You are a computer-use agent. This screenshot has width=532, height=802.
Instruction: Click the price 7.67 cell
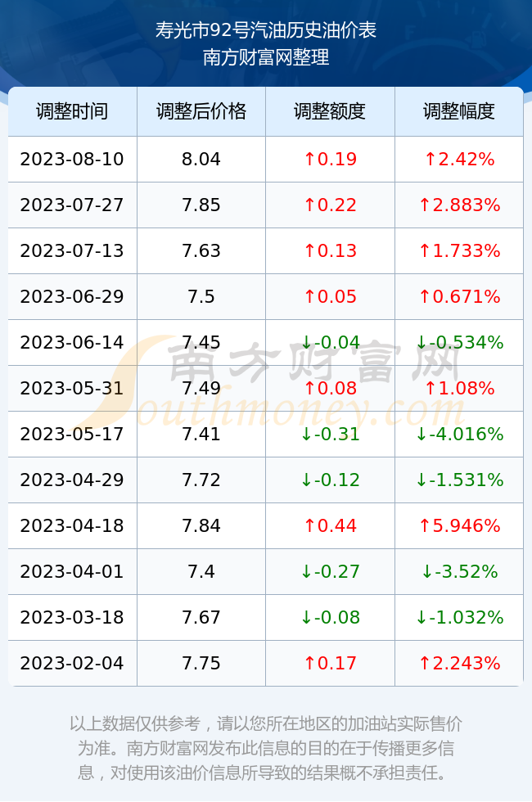[201, 617]
